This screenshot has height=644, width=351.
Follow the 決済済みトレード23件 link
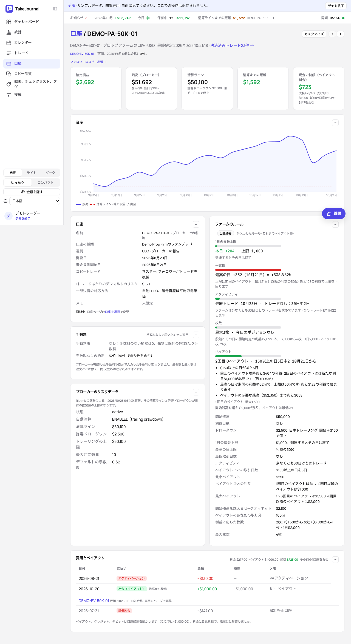pos(232,45)
